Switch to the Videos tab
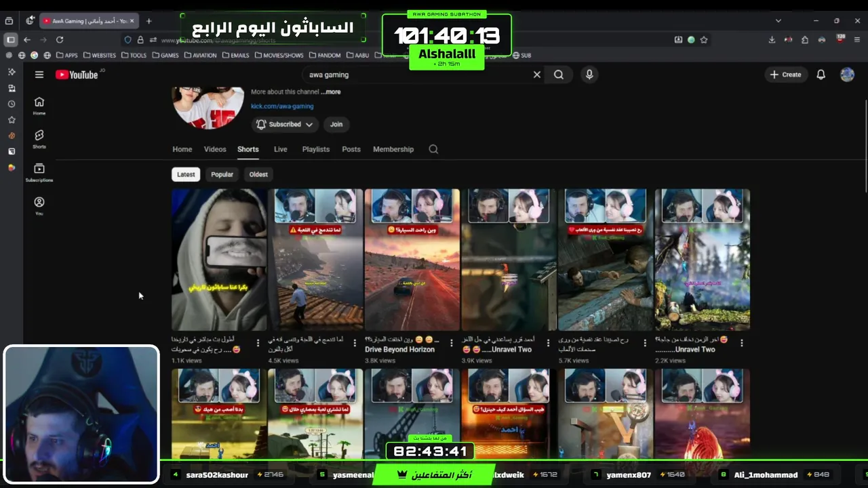868x488 pixels. pos(215,149)
